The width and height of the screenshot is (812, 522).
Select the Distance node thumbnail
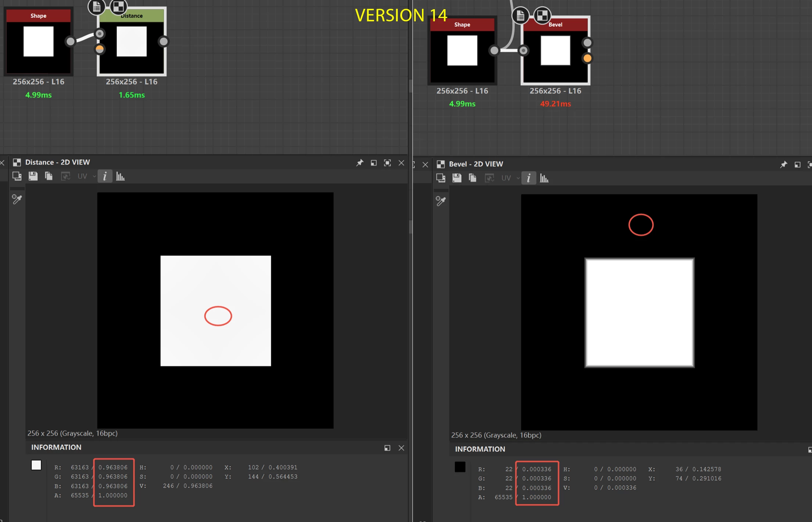pos(132,42)
